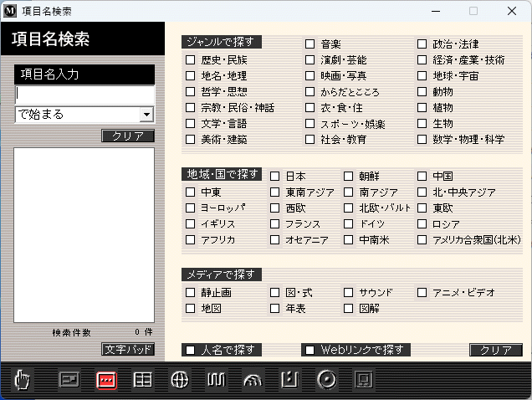Click the gray card icon next to hand icon
The width and height of the screenshot is (532, 400).
pos(69,380)
